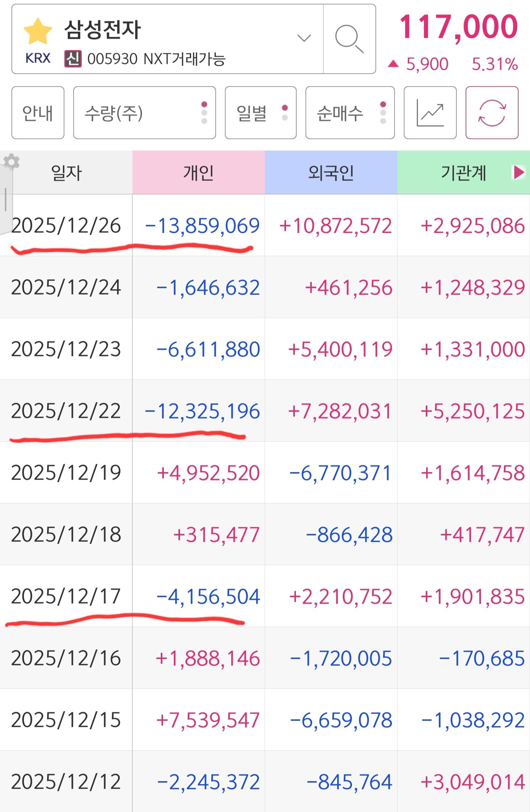Tap the 신 credit badge icon
The image size is (530, 812).
click(x=73, y=58)
